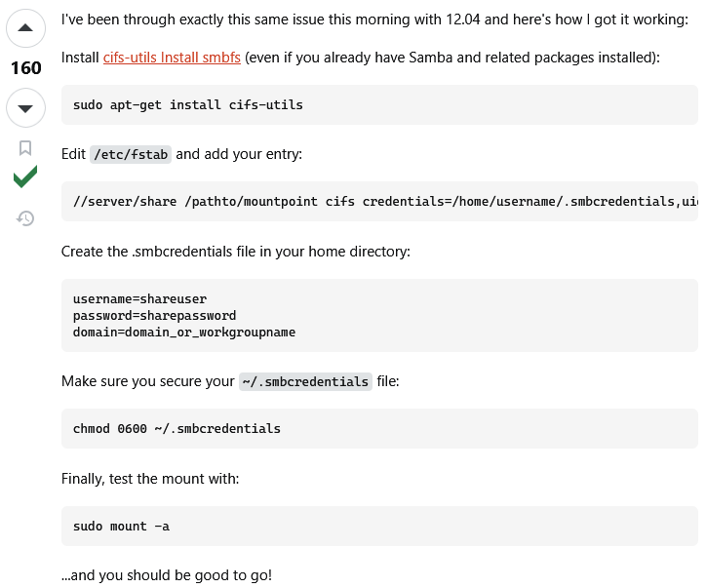Screen dimensions: 706x588
Task: Click the sudo apt-get install code block
Action: [188, 104]
